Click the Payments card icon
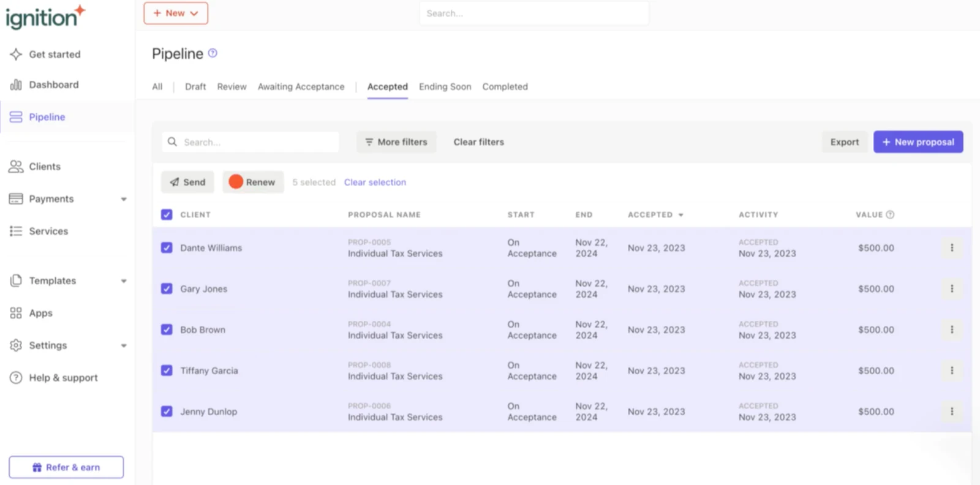The height and width of the screenshot is (485, 980). [x=16, y=199]
